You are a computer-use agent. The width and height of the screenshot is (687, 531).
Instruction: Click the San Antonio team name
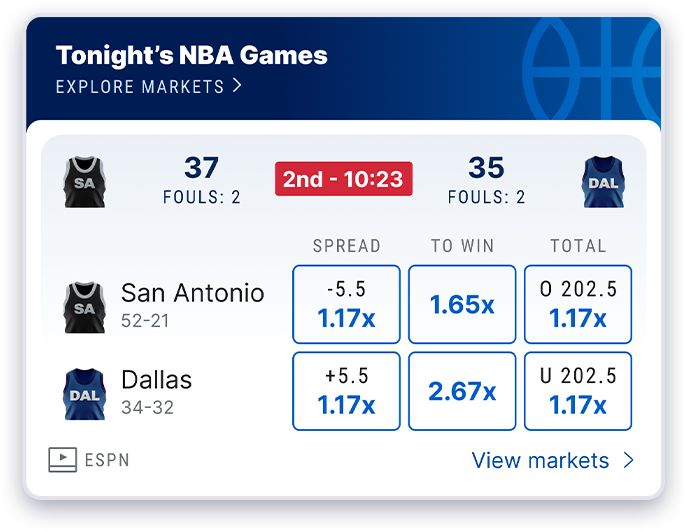193,293
